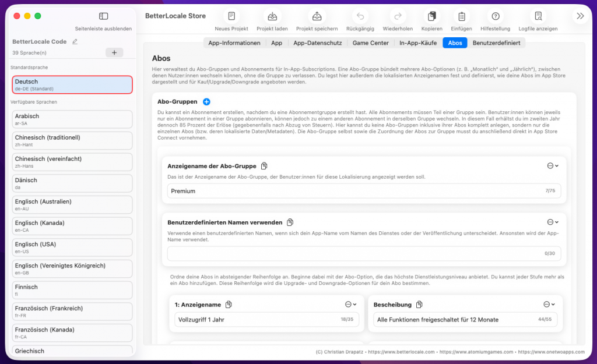
Task: Open options menu for Bescheibung field
Action: [549, 304]
